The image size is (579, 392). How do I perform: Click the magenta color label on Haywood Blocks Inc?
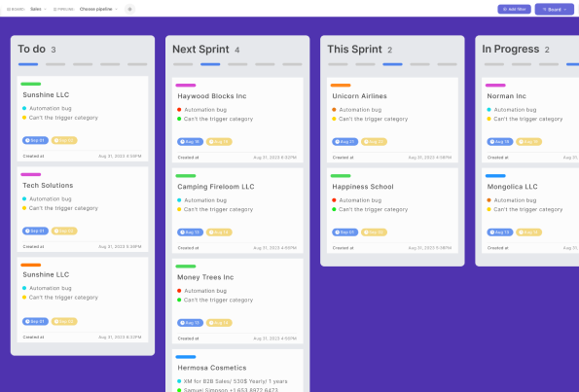coord(185,86)
